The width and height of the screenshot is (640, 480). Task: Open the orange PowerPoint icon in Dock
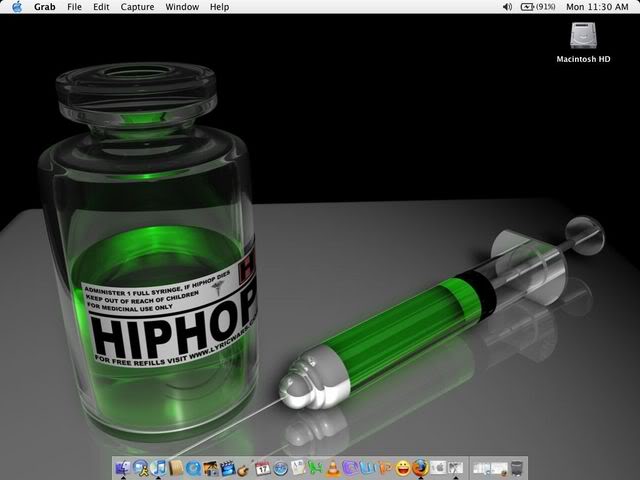[x=385, y=469]
